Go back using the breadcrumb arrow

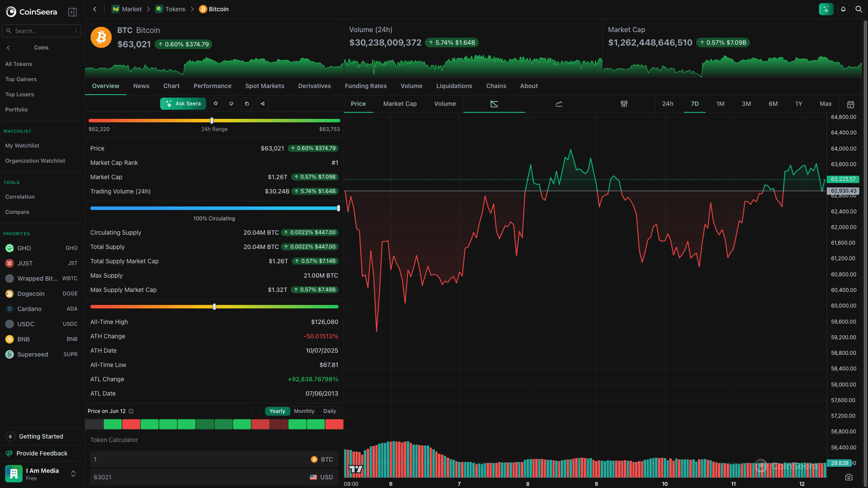(x=95, y=9)
